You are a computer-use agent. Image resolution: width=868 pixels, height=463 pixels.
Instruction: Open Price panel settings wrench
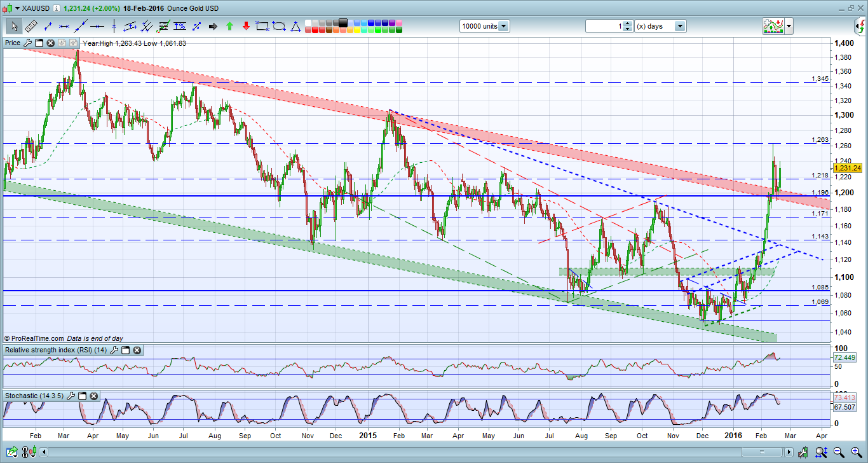click(27, 43)
